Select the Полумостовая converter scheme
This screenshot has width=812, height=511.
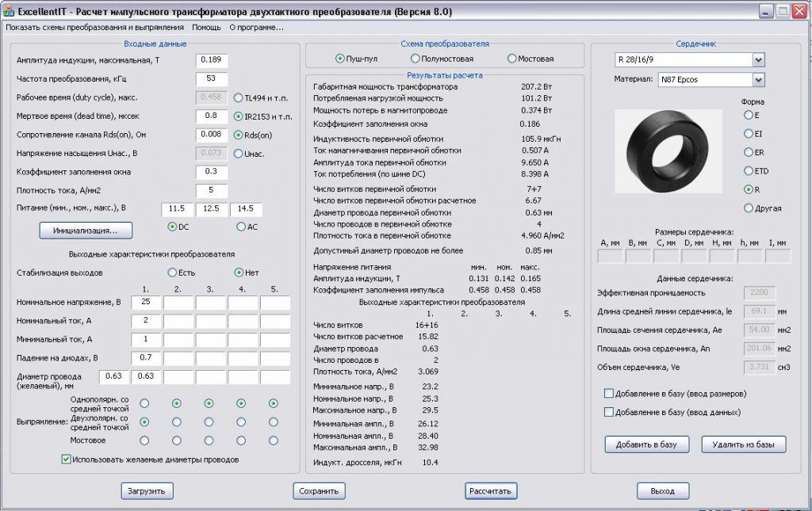pos(416,59)
